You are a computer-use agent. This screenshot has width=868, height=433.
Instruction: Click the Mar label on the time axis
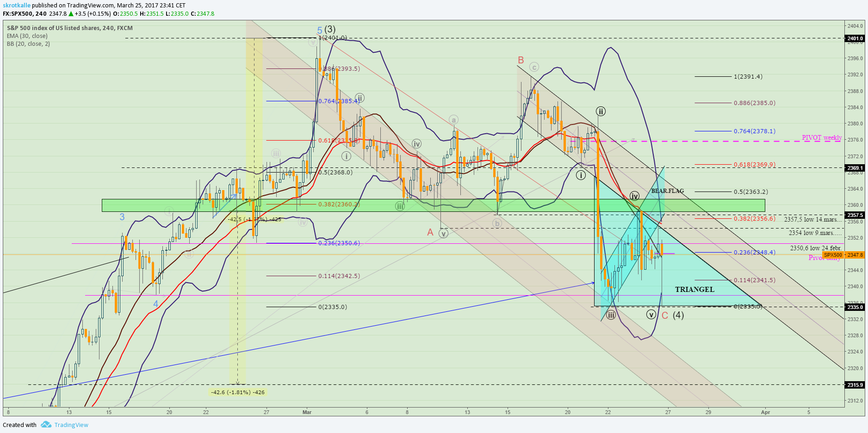[307, 412]
